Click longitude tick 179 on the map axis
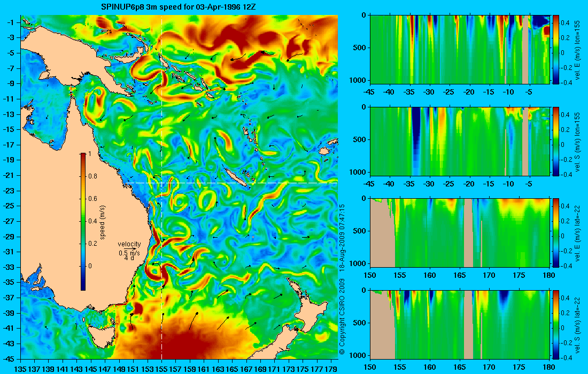The width and height of the screenshot is (588, 374). tap(331, 369)
